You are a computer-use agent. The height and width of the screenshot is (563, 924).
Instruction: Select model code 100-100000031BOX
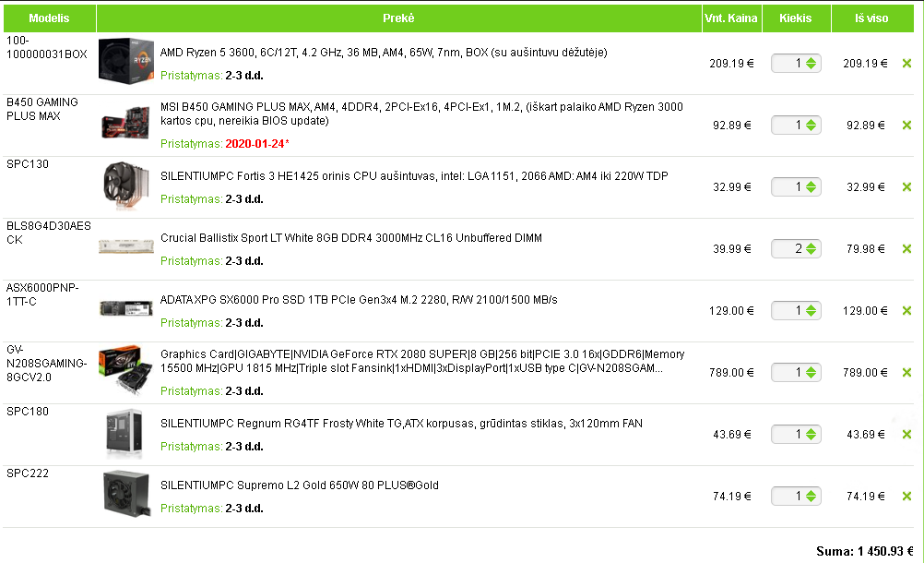click(x=46, y=48)
